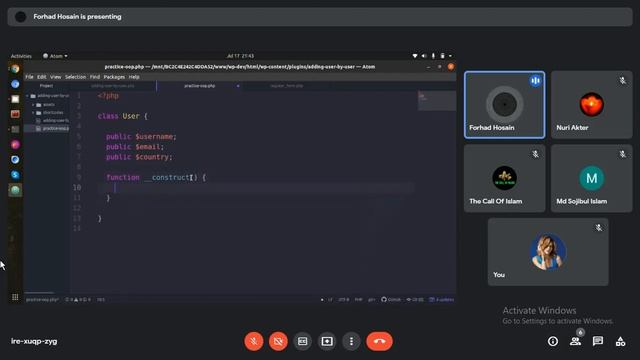The image size is (640, 360).
Task: Expand the assets folder arrow
Action: pos(33,104)
